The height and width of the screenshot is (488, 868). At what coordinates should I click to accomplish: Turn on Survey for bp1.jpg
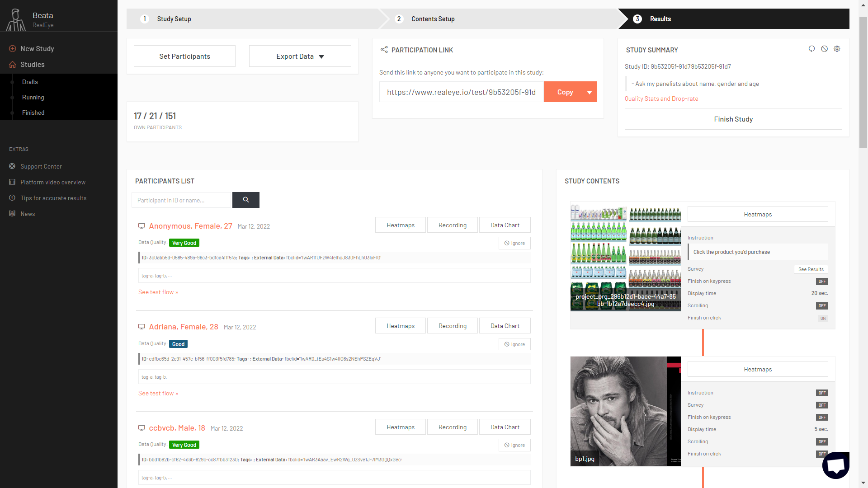coord(821,405)
